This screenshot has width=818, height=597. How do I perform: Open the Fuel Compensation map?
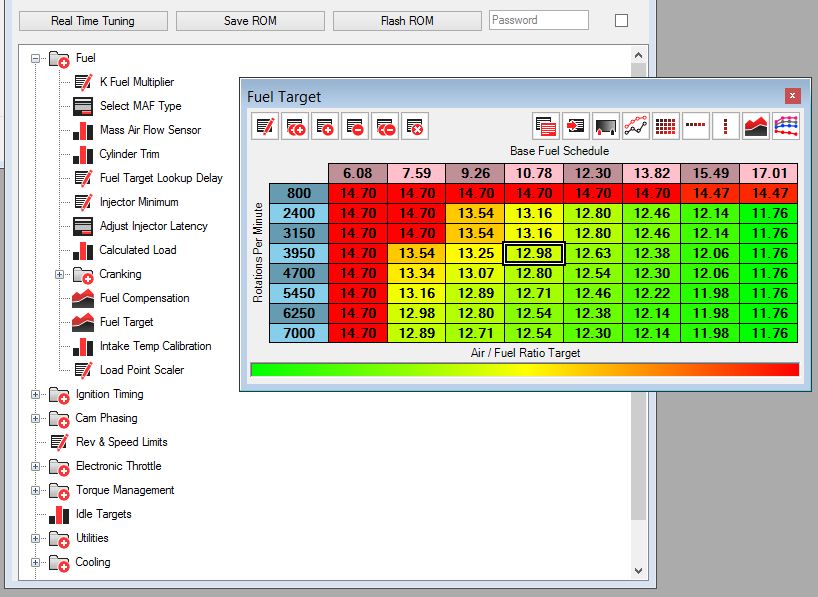tap(145, 298)
